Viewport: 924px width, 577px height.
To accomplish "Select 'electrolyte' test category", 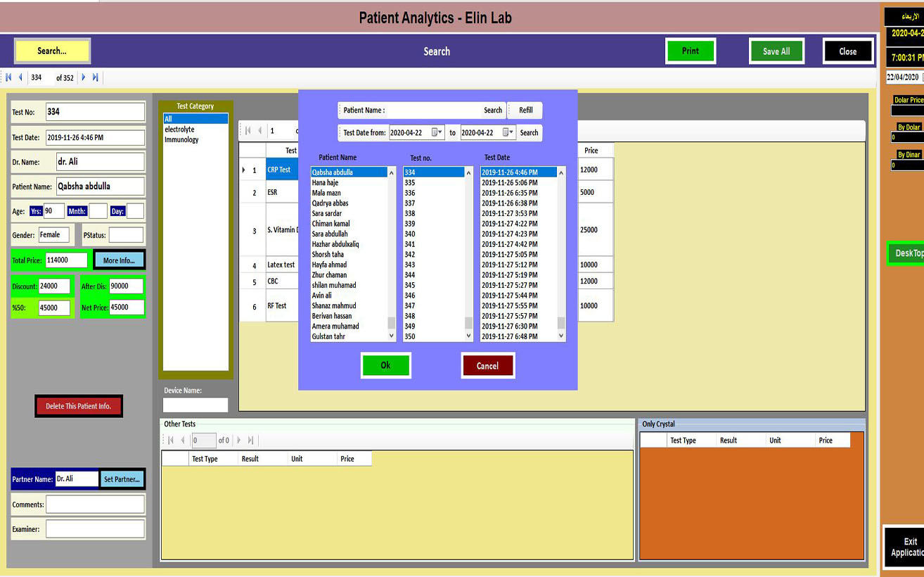I will (195, 129).
